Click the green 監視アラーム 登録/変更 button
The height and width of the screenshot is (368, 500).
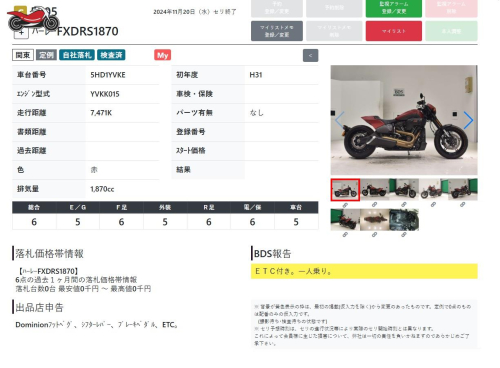point(394,8)
